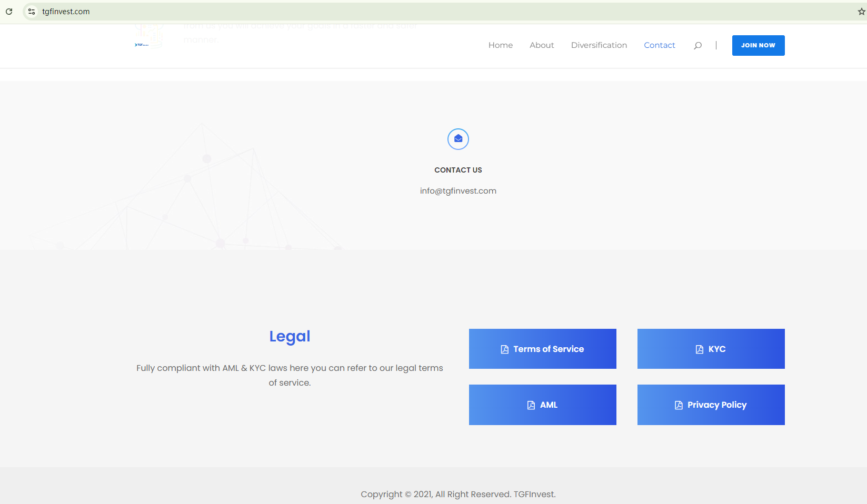Screen dimensions: 867x504
Task: Reload the page with the browser refresh icon
Action: click(9, 12)
